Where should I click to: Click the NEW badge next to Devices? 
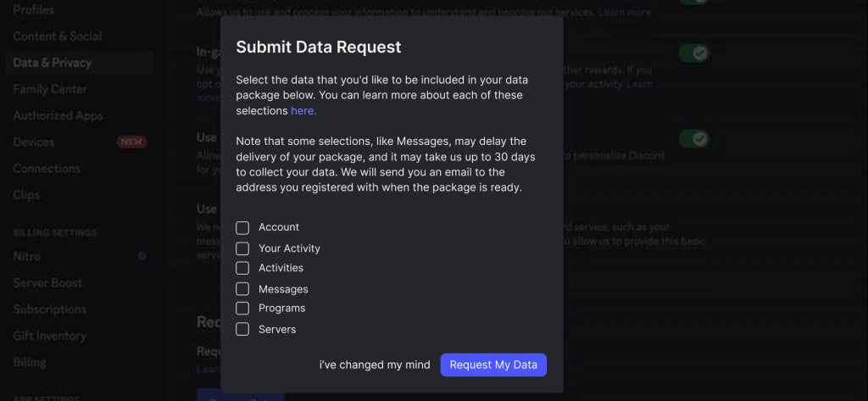131,142
